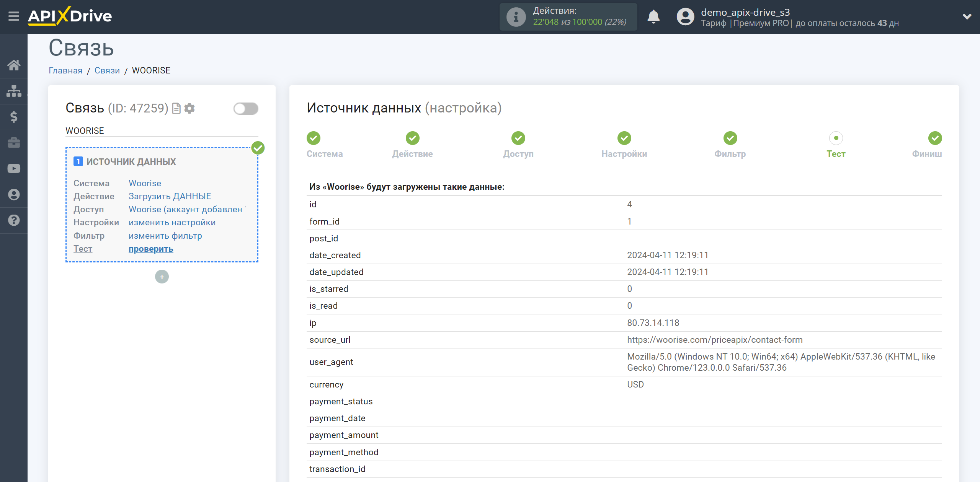The height and width of the screenshot is (482, 980).
Task: Click the проверить test link
Action: tap(151, 249)
